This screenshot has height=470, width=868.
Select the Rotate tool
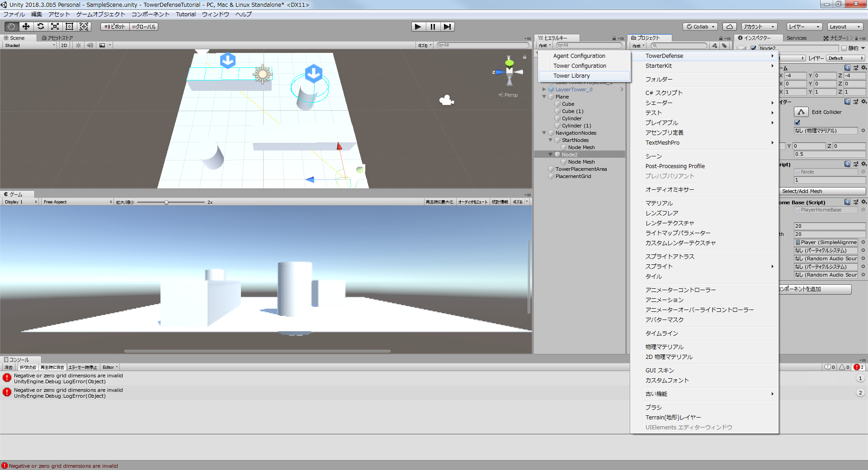(40, 27)
